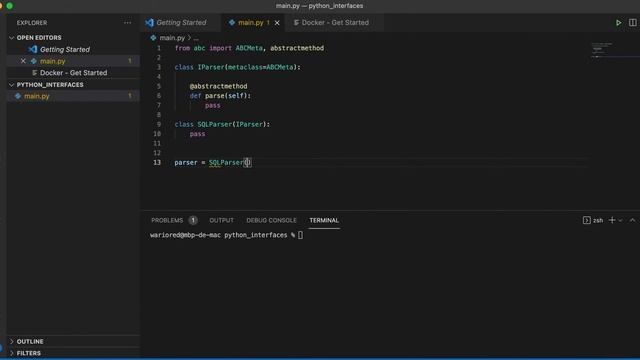Click main.py in the breadcrumb path
The image size is (640, 360).
(x=172, y=38)
